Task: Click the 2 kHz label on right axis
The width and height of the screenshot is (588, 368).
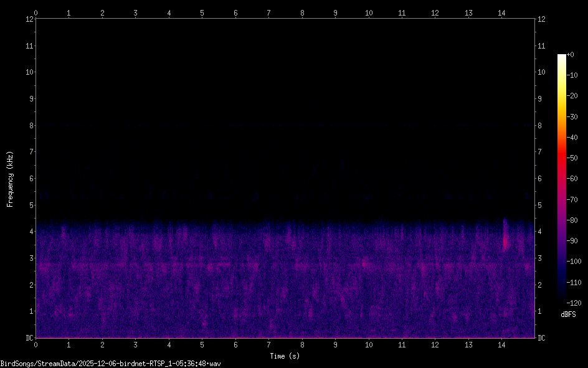Action: coord(541,285)
